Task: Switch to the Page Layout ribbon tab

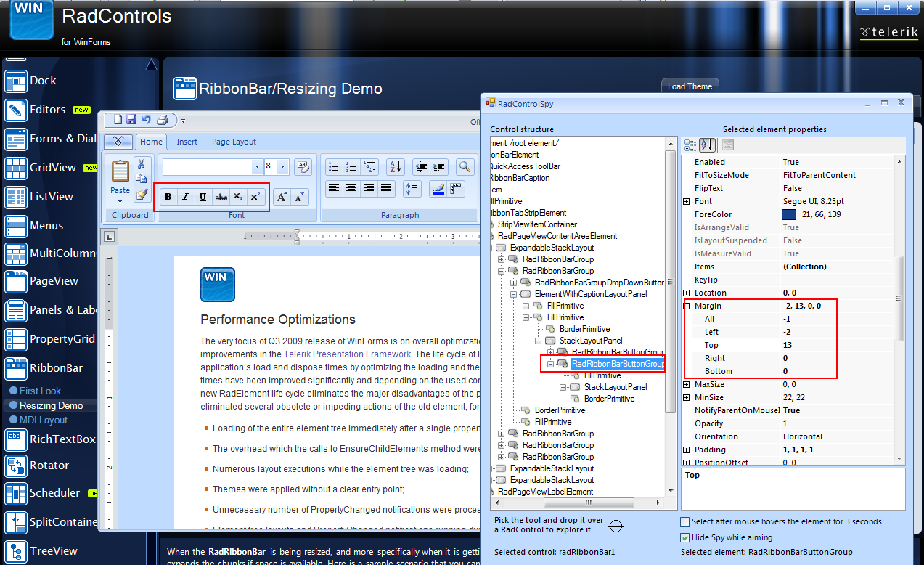Action: (x=234, y=142)
